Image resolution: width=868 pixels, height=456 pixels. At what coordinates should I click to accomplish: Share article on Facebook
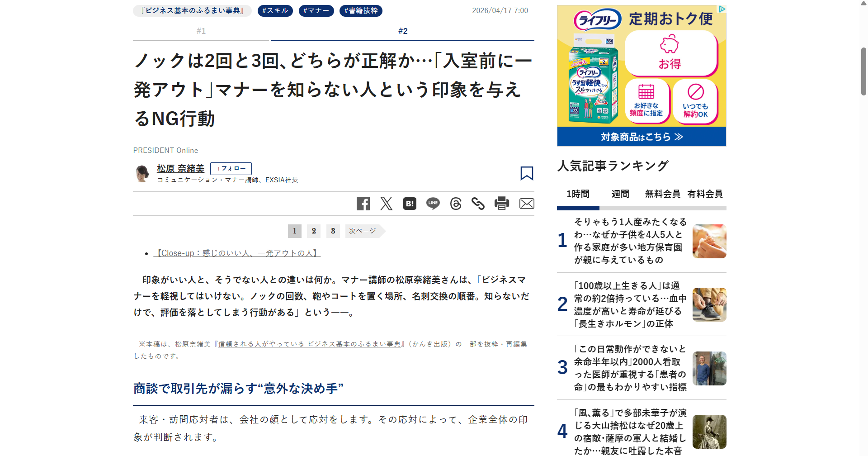coord(363,204)
